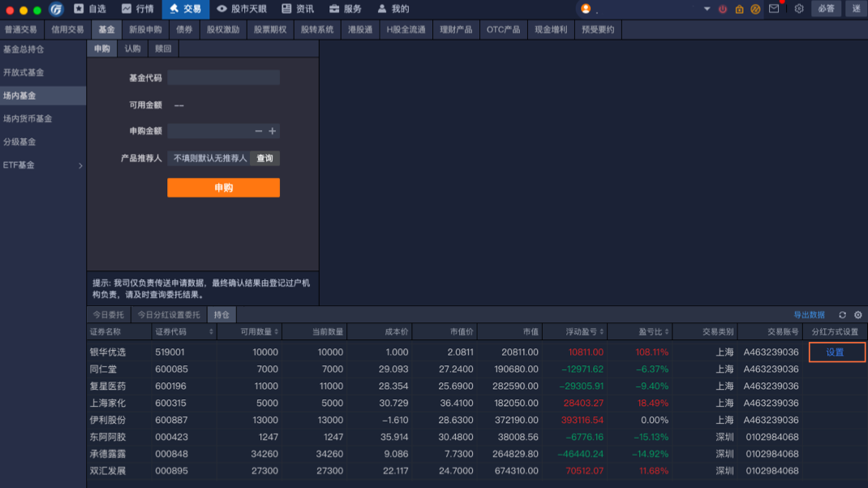Click the 导出数据 link
This screenshot has height=488, width=868.
(809, 315)
